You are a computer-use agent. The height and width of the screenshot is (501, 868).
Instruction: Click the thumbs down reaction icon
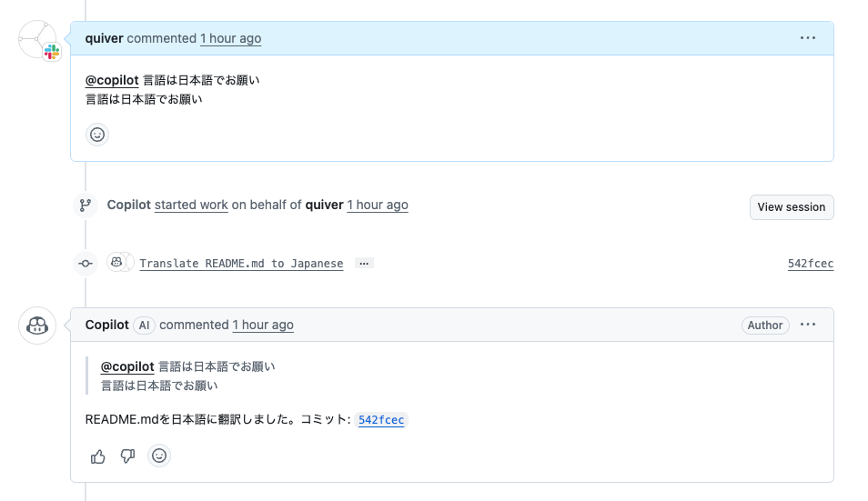pos(127,456)
